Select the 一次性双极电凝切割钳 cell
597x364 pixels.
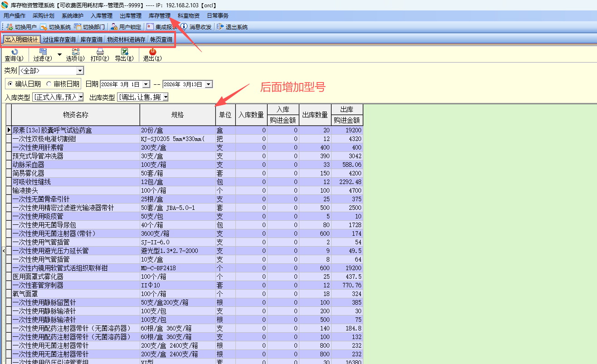click(76, 139)
